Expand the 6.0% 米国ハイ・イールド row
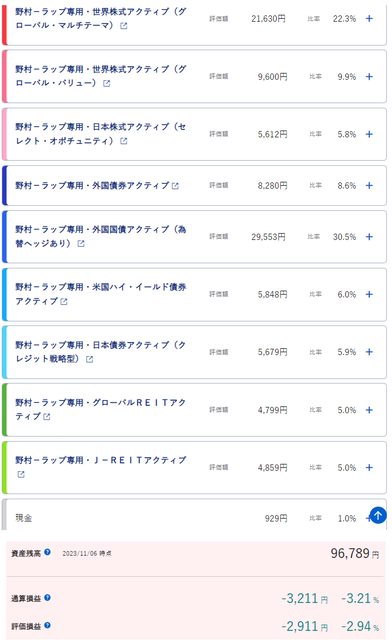 (369, 294)
